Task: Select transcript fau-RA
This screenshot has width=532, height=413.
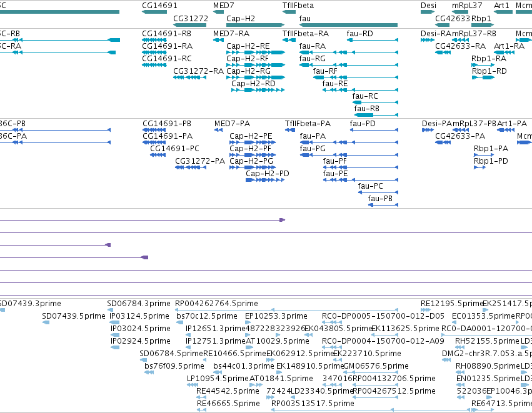Action: pyautogui.click(x=348, y=52)
